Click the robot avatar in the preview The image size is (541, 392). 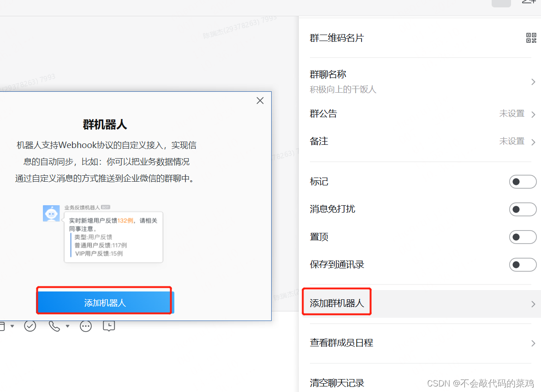point(51,214)
